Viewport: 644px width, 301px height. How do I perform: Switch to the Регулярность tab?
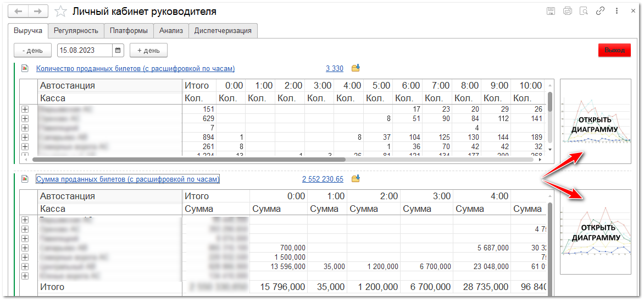(x=76, y=31)
